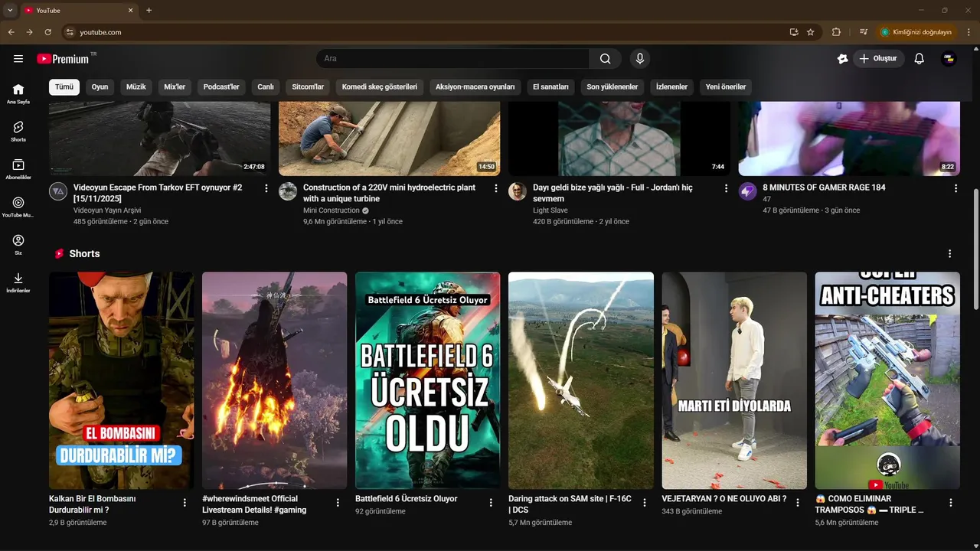Open the Shorts section options menu
The height and width of the screenshot is (551, 980).
[x=950, y=253]
